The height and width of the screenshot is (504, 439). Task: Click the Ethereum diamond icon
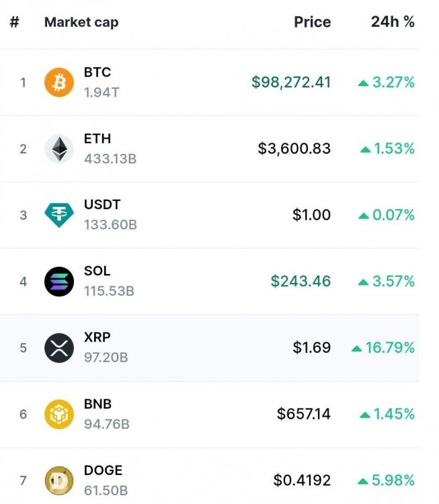(x=59, y=149)
